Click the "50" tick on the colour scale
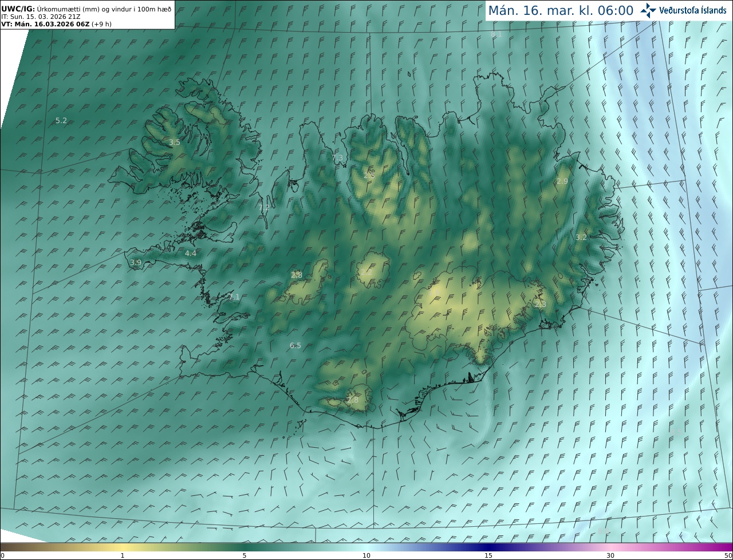Image resolution: width=733 pixels, height=560 pixels. (x=728, y=556)
